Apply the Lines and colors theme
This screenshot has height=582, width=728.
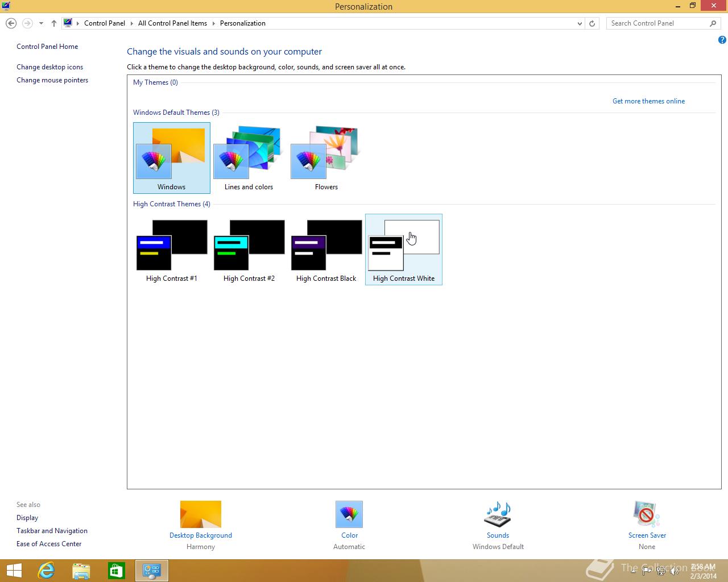[249, 158]
